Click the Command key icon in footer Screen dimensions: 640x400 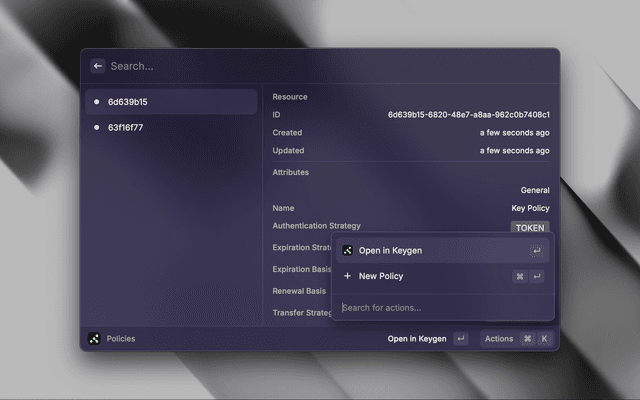[527, 339]
